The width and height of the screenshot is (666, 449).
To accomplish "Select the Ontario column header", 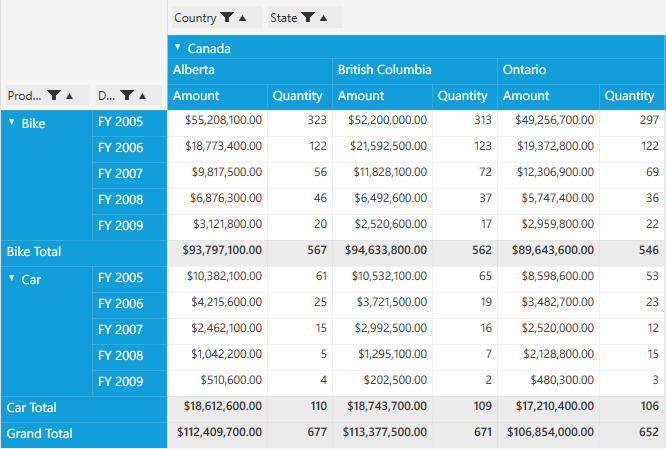I will (580, 70).
